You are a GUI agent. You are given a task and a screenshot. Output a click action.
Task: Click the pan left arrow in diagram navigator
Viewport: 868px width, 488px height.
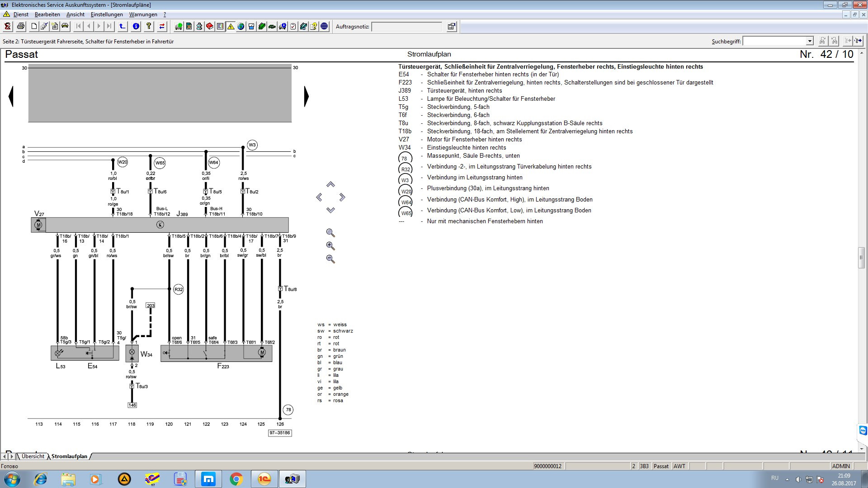[319, 197]
